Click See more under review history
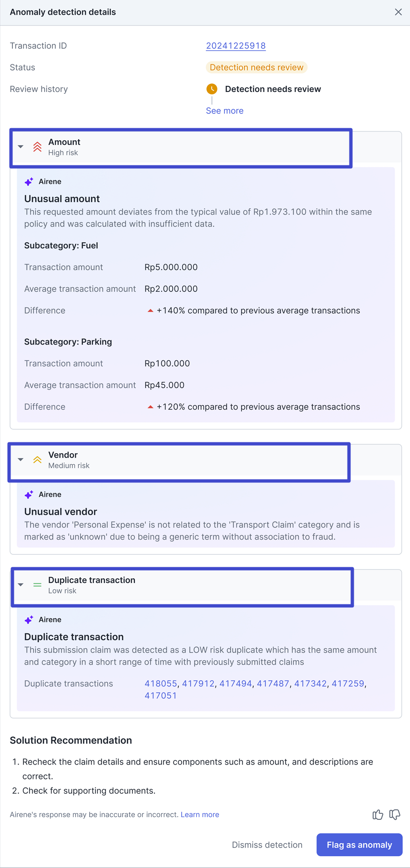Screen dimensions: 410x868 (225, 111)
